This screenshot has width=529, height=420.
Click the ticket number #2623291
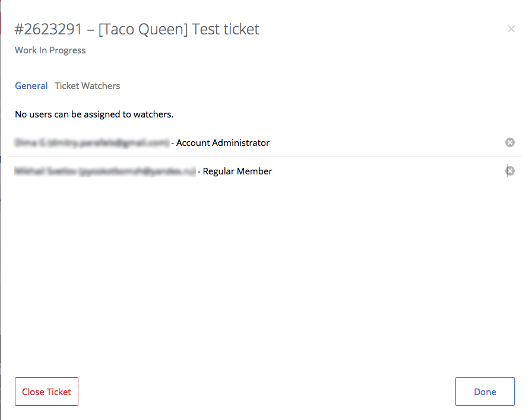(x=49, y=29)
